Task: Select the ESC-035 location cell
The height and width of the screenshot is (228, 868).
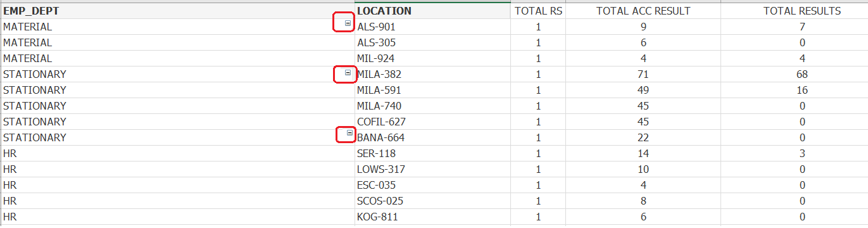Action: [432, 185]
